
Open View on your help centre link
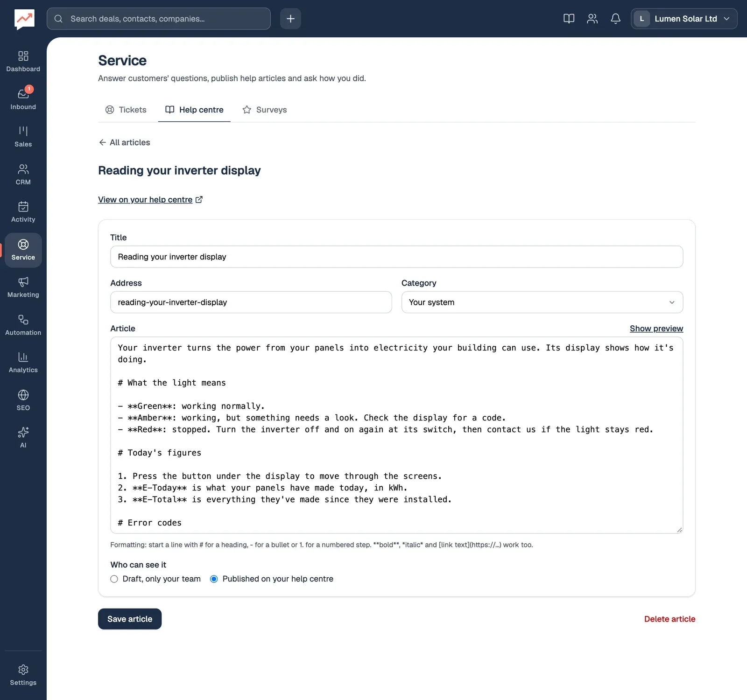click(x=150, y=200)
